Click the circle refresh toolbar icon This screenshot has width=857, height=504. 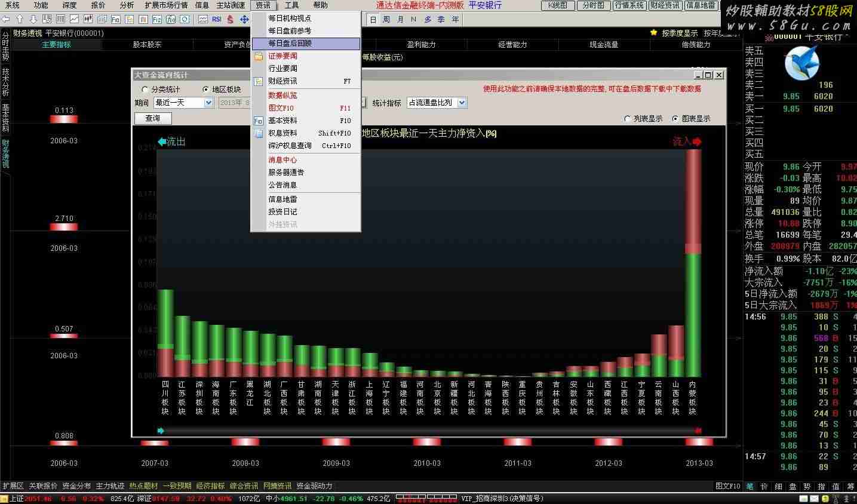tap(185, 19)
